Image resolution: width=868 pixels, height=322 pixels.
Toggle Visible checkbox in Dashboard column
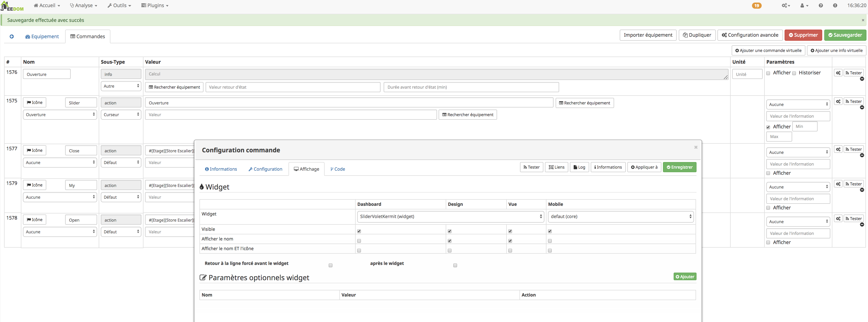pyautogui.click(x=359, y=231)
